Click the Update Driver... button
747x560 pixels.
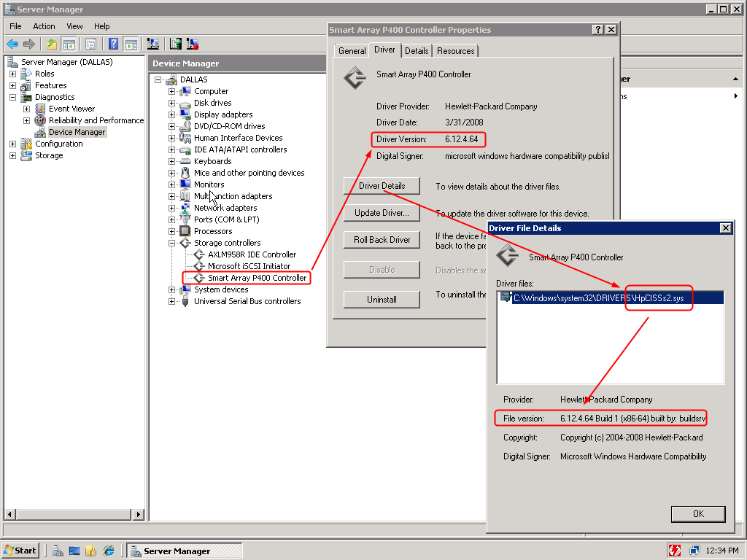382,213
